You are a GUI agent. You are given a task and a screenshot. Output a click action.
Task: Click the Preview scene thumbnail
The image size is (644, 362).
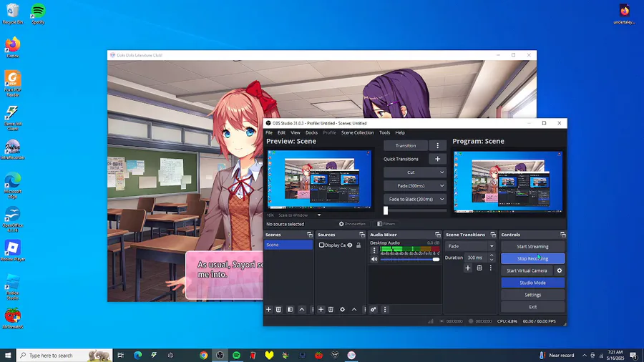[320, 180]
